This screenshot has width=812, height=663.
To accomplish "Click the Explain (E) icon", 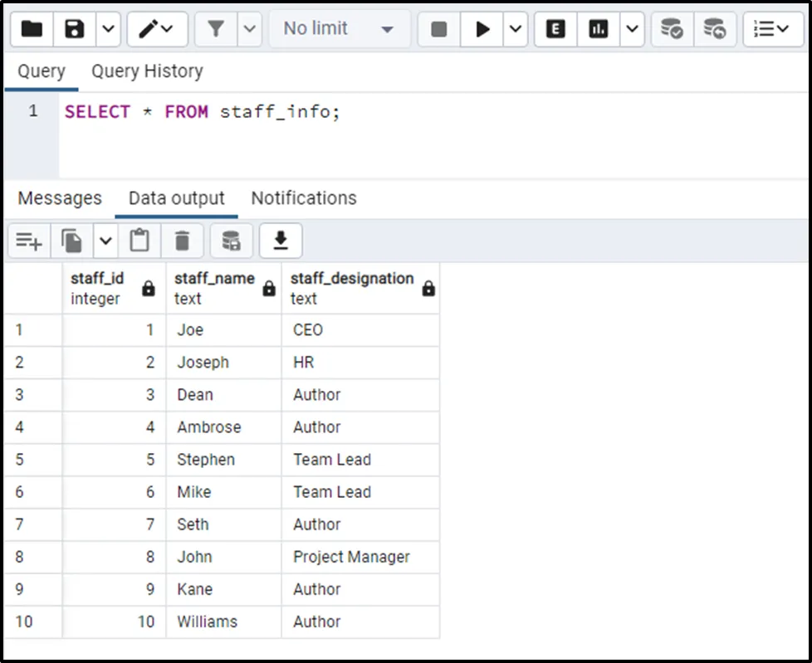I will (x=555, y=30).
